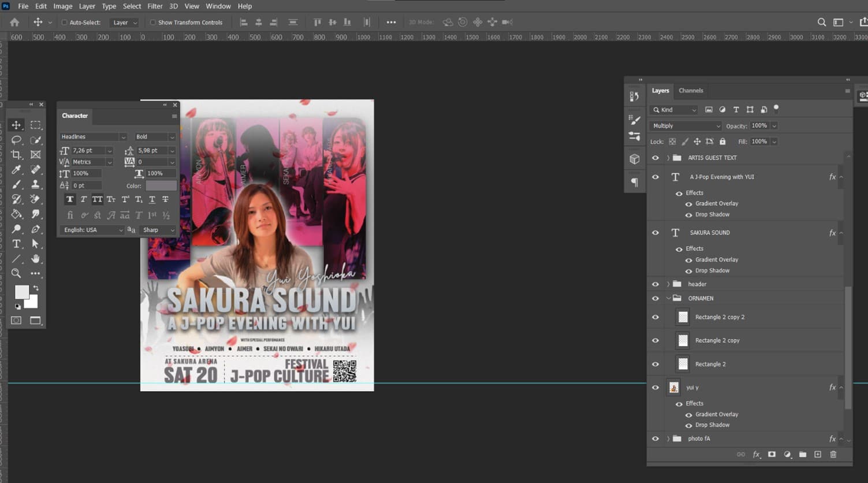Screen dimensions: 868x483
Task: Click the Delete layer trash icon
Action: [x=833, y=454]
